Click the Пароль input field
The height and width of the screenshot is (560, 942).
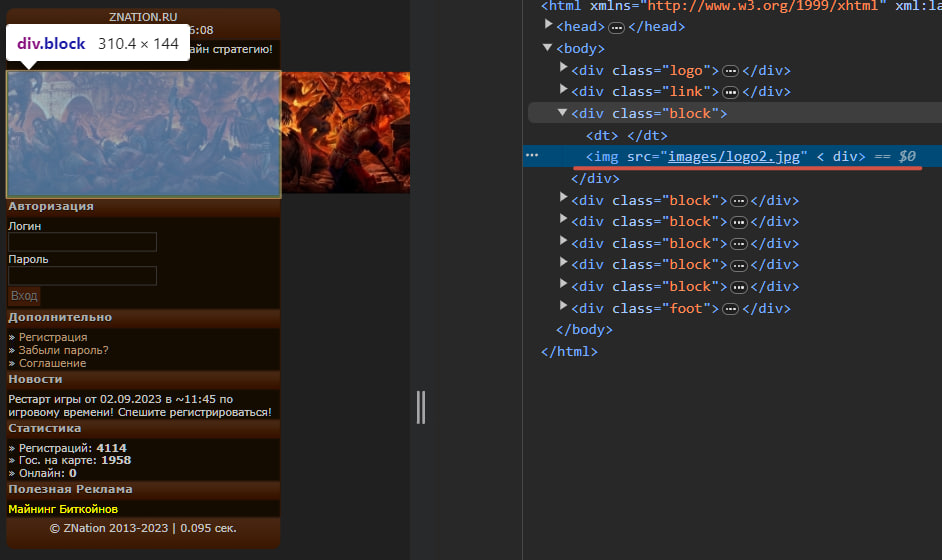82,276
